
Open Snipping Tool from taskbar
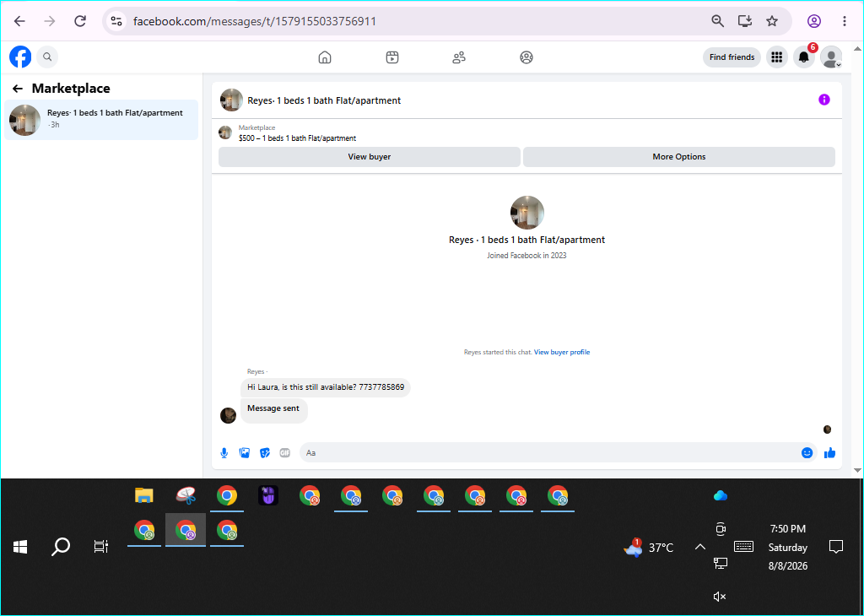(x=186, y=495)
